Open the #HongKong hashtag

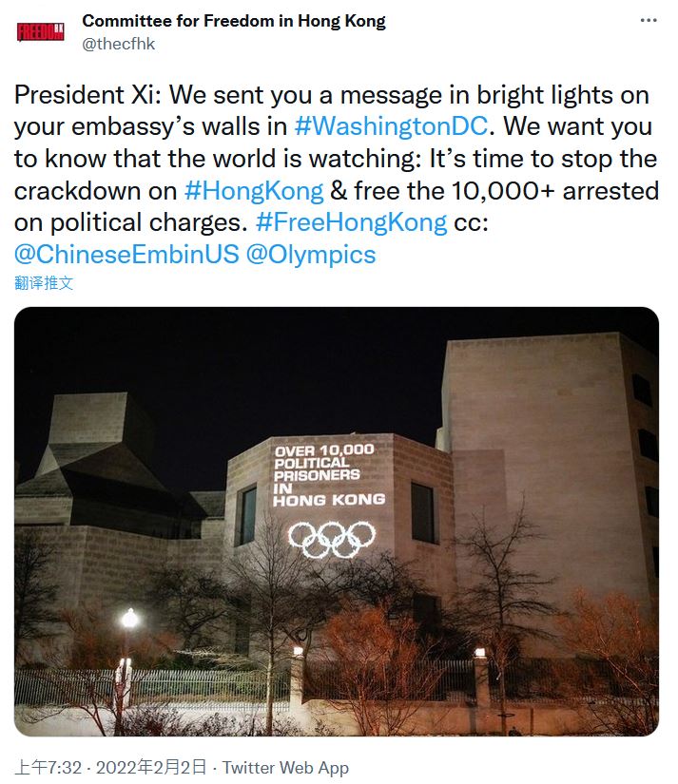coord(253,190)
